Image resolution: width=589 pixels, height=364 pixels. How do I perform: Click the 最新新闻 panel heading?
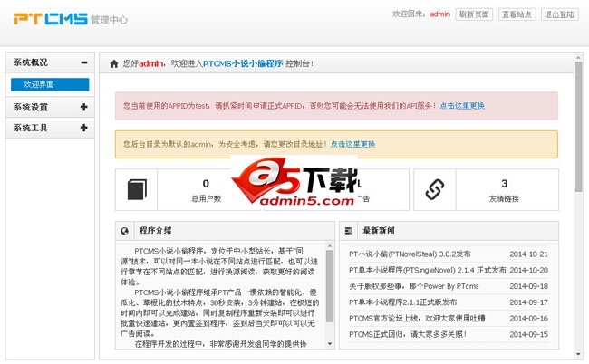point(379,230)
